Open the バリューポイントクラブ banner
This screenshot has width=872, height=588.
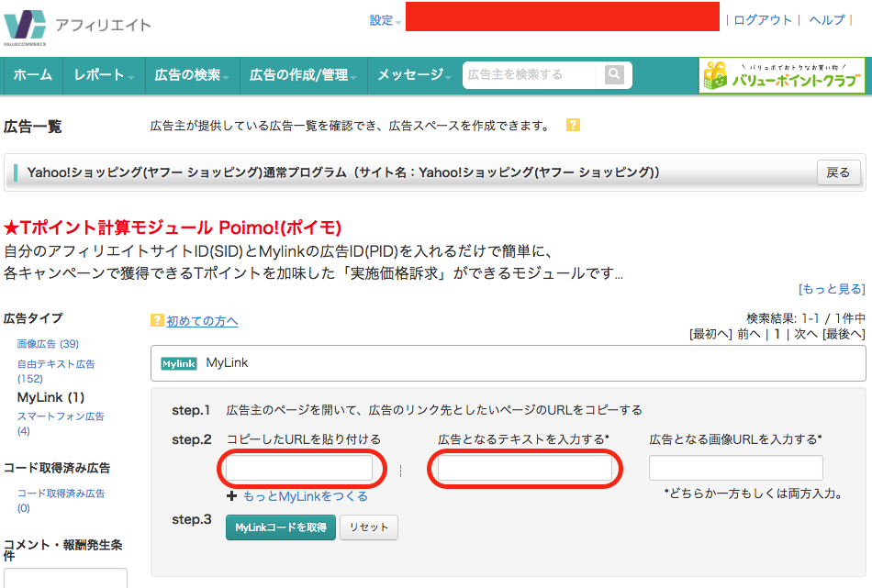point(781,75)
